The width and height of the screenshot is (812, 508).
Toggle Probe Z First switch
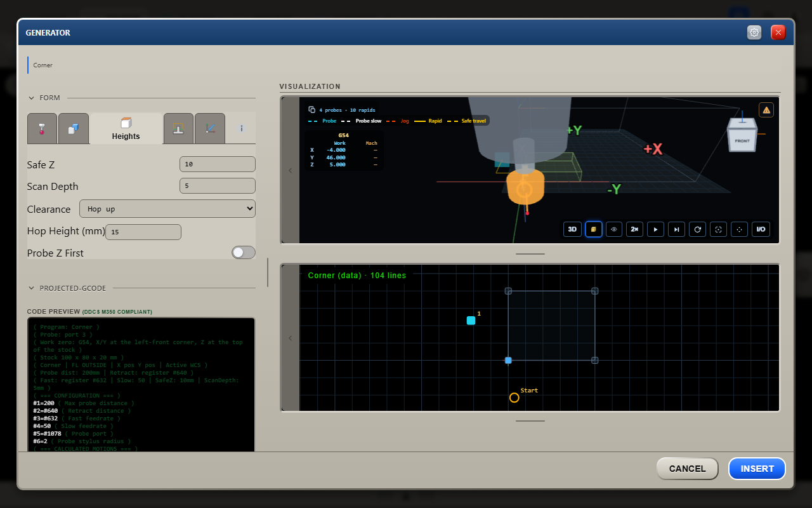[244, 253]
